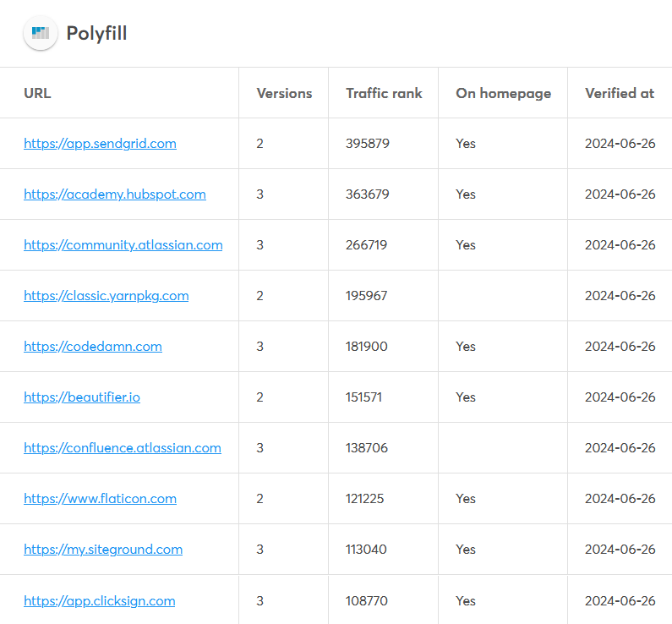Click the Yes cell in community.atlassian row
This screenshot has height=624, width=672.
[x=466, y=244]
